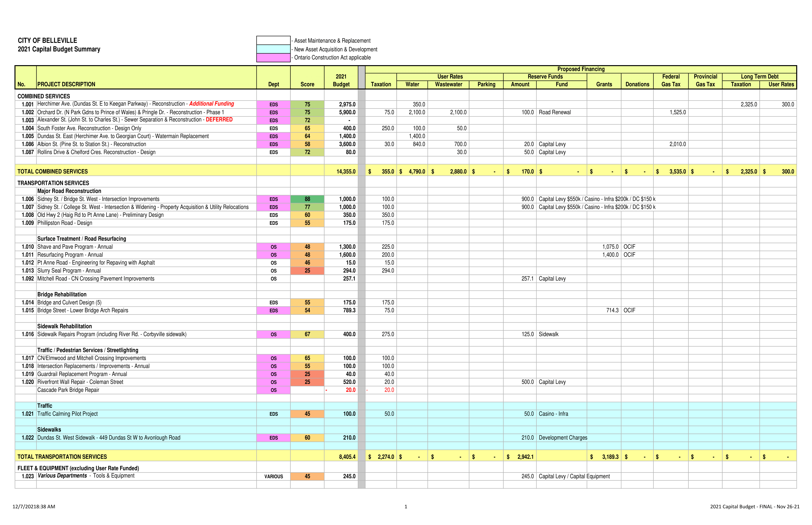This screenshot has height=525, width=812.
Task: Select Various Departments Tools & Equipment row
Action: tap(86, 476)
